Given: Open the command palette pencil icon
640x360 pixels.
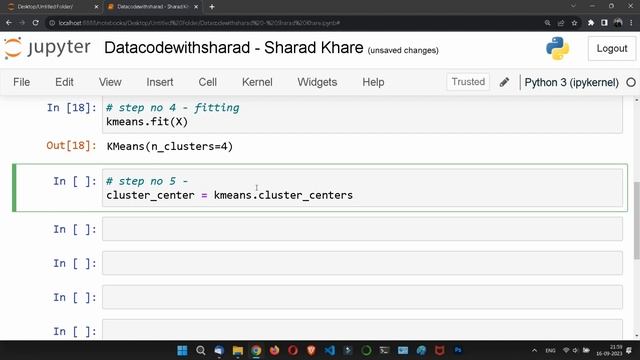Looking at the screenshot, I should coord(504,82).
